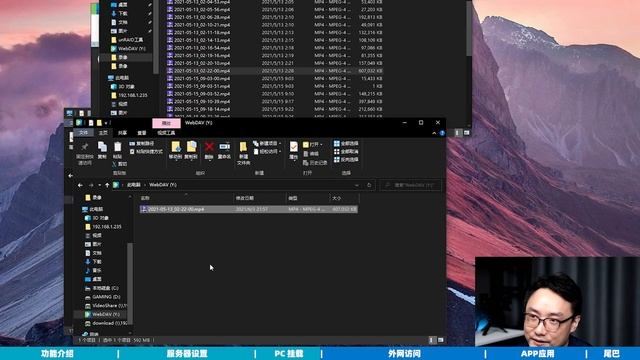Image resolution: width=640 pixels, height=360 pixels.
Task: Click the Properties checkmark icon
Action: point(293,147)
